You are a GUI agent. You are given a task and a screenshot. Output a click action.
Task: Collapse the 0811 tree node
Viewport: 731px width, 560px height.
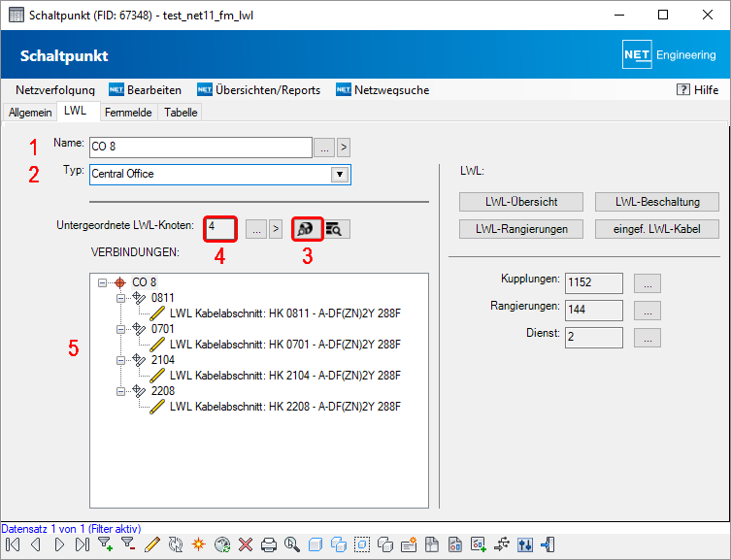(121, 298)
